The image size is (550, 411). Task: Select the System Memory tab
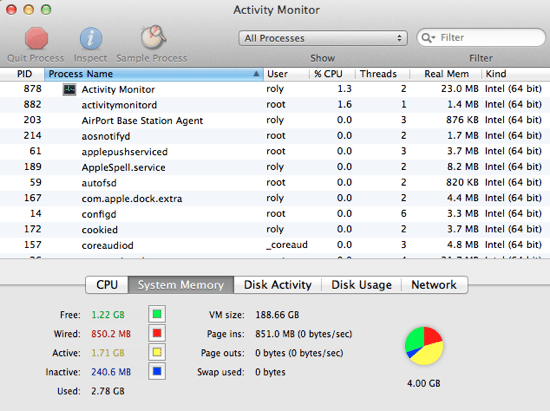(181, 285)
